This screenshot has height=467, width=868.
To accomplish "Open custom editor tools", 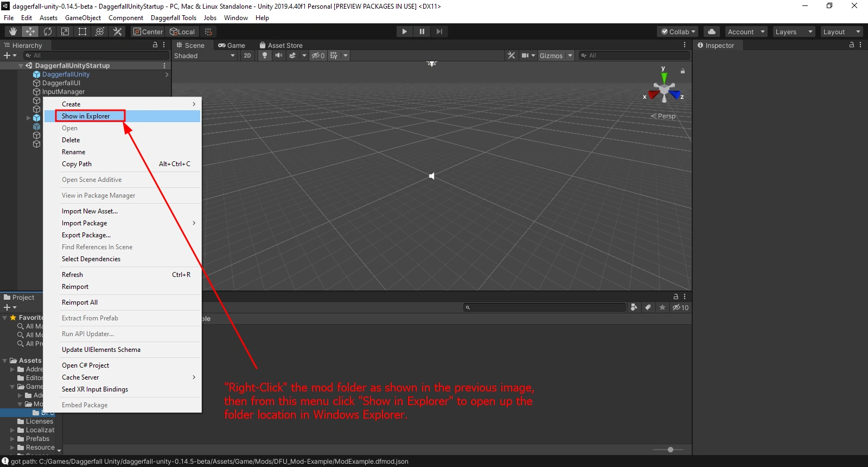I will [117, 31].
